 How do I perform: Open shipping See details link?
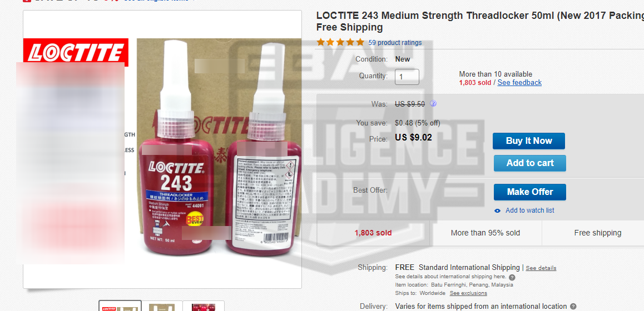tap(541, 268)
